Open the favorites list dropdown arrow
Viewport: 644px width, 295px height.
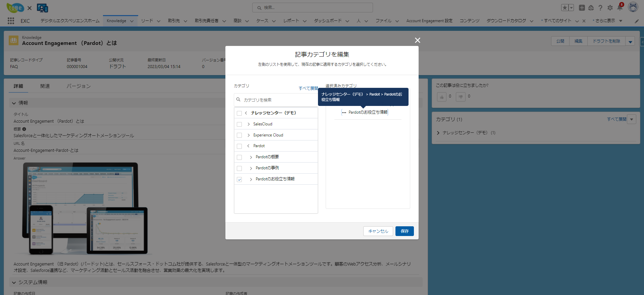point(571,8)
